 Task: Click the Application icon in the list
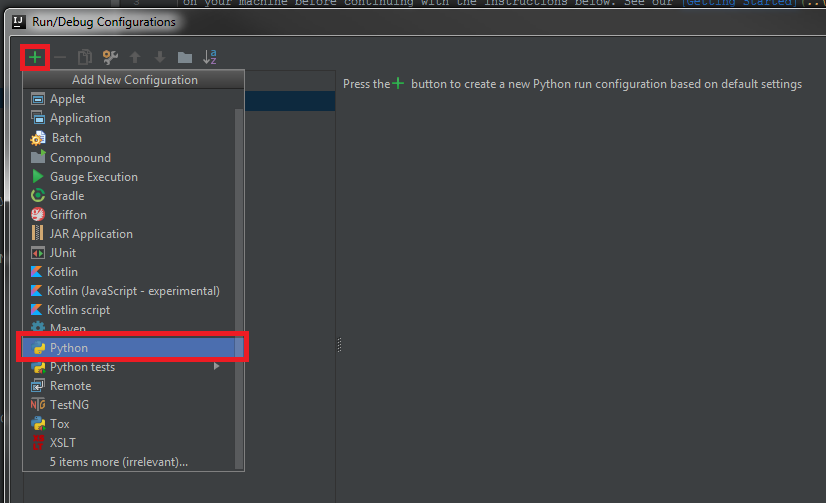tap(38, 117)
